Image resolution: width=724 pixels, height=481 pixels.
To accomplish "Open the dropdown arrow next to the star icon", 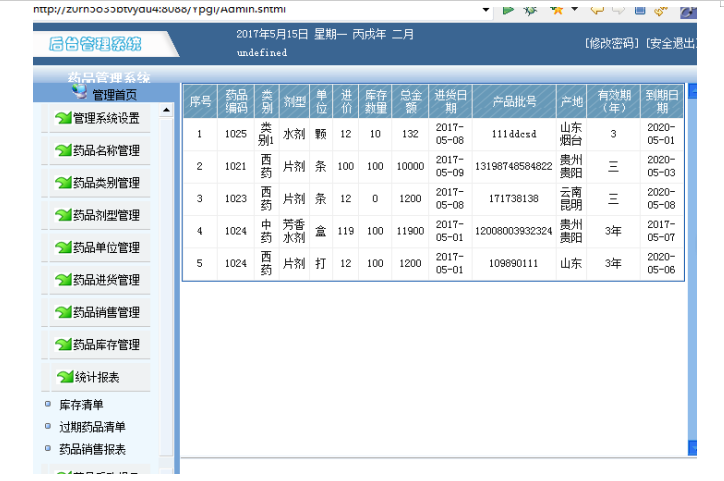I will tap(575, 9).
